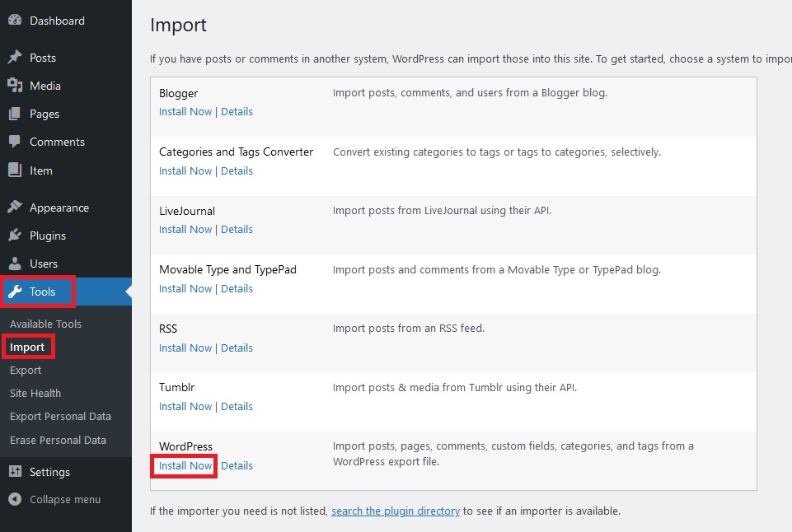This screenshot has width=792, height=532.
Task: Click the Media library icon
Action: pyautogui.click(x=15, y=86)
